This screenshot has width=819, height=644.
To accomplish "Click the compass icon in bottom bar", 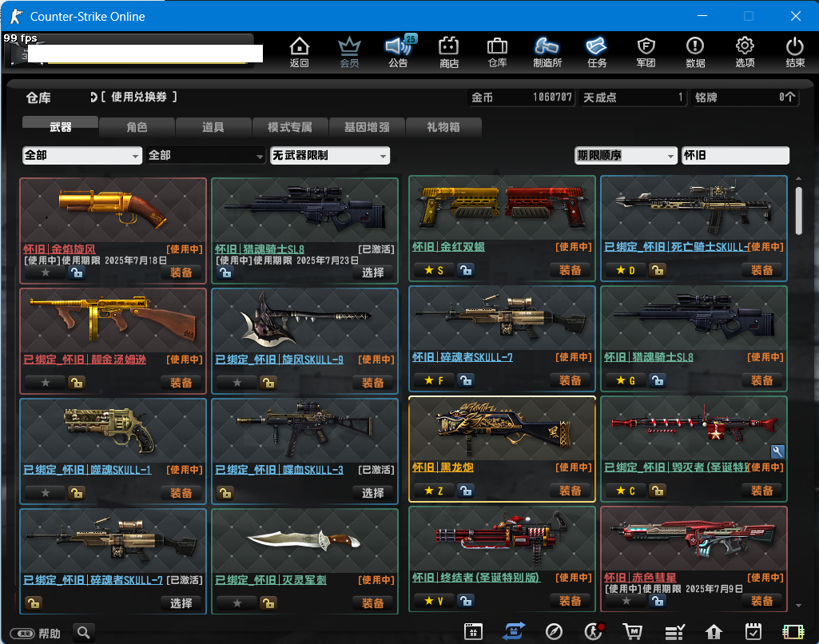I will [554, 631].
